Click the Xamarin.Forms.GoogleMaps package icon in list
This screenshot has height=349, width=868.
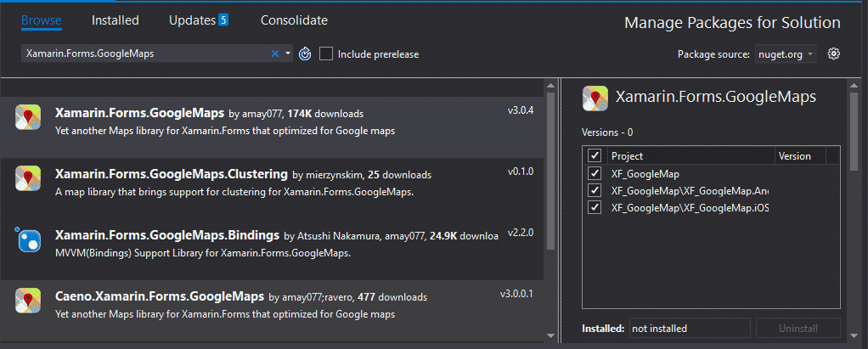coord(28,117)
